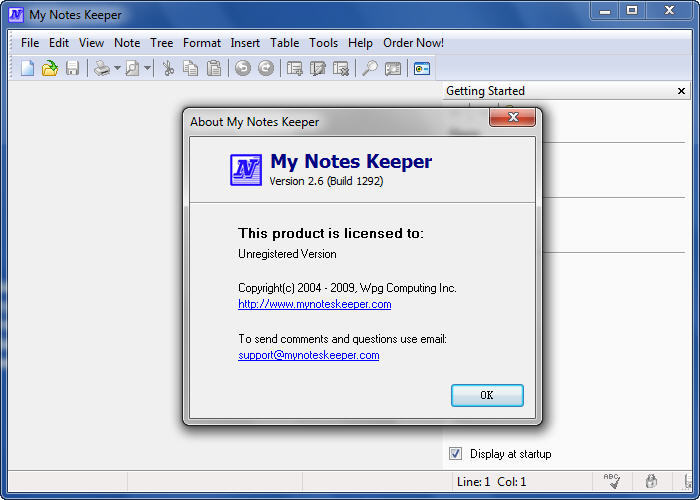Click the Cut scissors icon
Screen dimensions: 700x500
point(168,68)
